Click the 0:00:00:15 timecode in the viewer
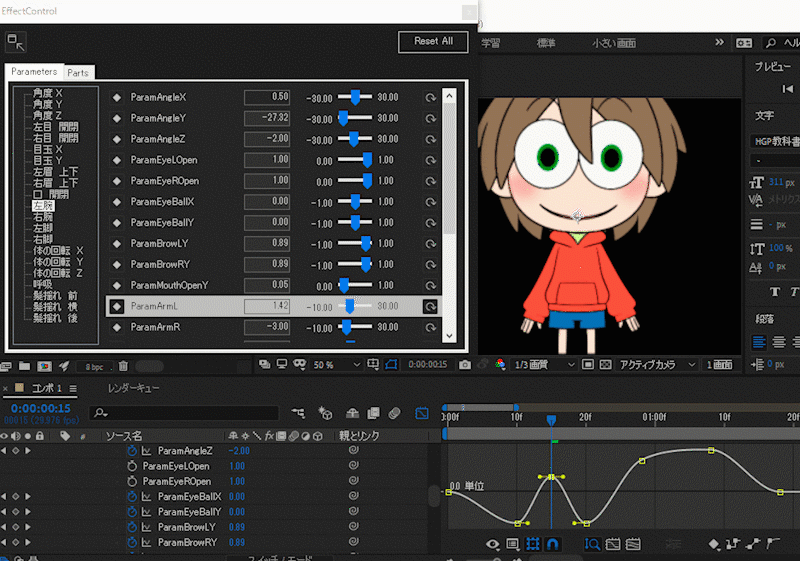 tap(428, 365)
